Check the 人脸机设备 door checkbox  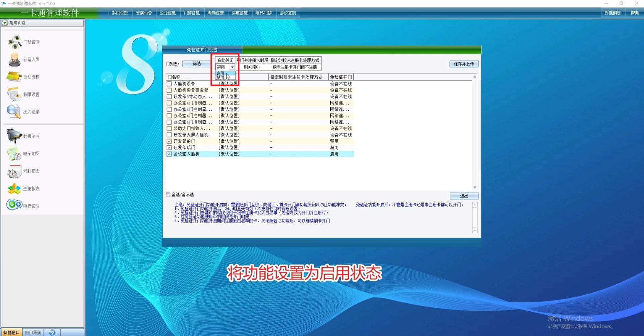(x=169, y=84)
